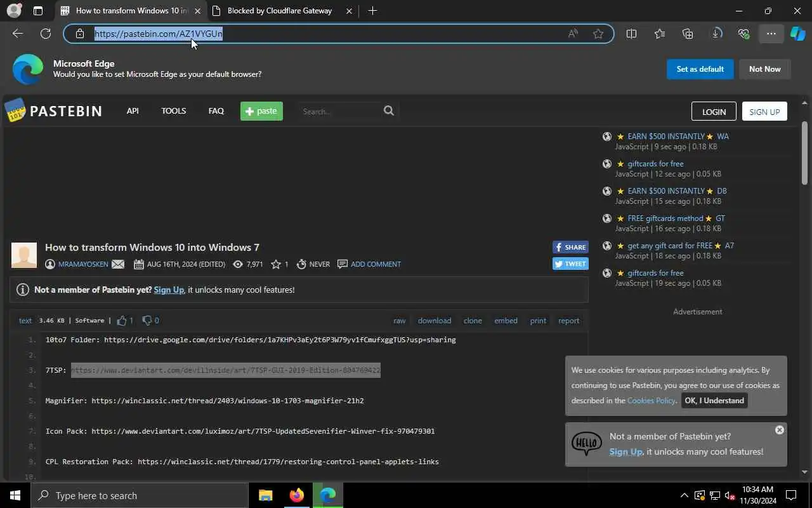Screen dimensions: 812x508
Task: Click Sign Up link in member notice bar
Action: pos(169,290)
